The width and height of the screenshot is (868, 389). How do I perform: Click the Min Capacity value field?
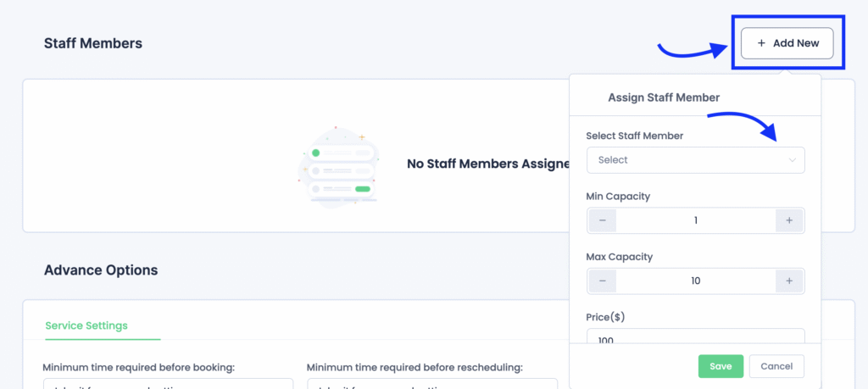pos(695,220)
